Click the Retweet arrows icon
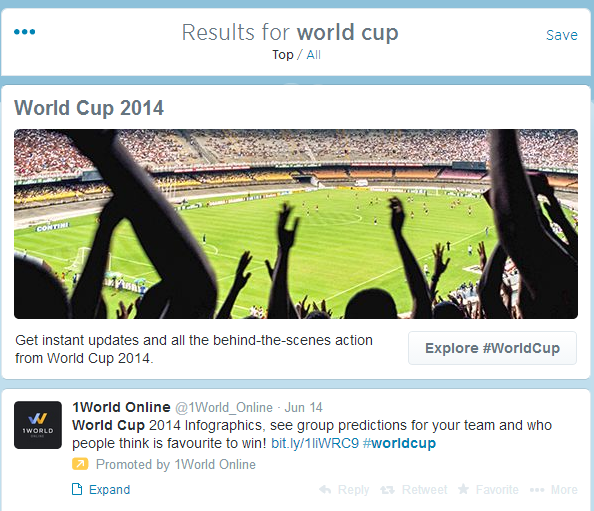This screenshot has width=594, height=511. [387, 490]
